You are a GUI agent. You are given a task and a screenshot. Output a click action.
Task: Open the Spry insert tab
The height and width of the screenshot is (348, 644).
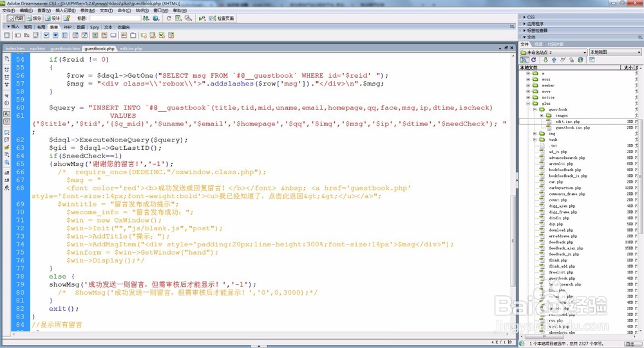(95, 27)
